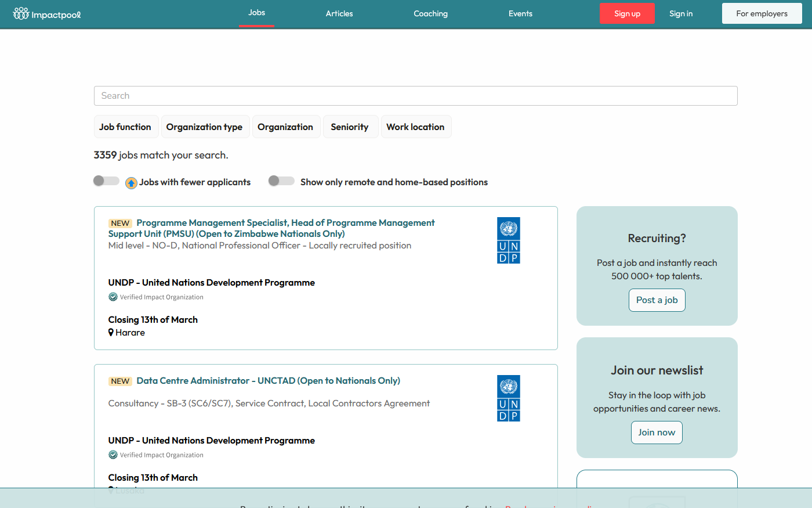Click the Recruiting? heading
This screenshot has width=812, height=508.
[657, 238]
